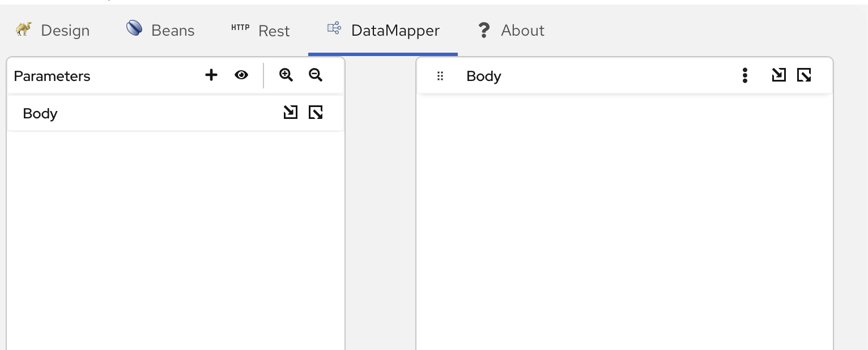Image resolution: width=868 pixels, height=350 pixels.
Task: Click the empty source panel area below Body
Action: coord(176,238)
